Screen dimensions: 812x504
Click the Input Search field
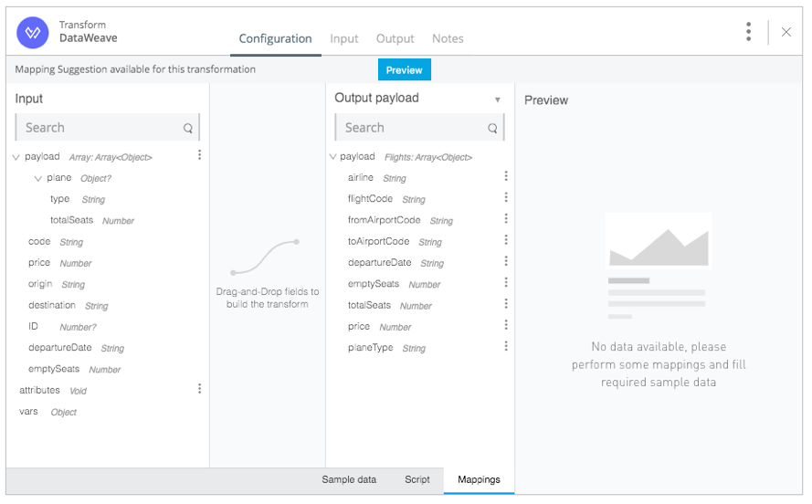[107, 127]
